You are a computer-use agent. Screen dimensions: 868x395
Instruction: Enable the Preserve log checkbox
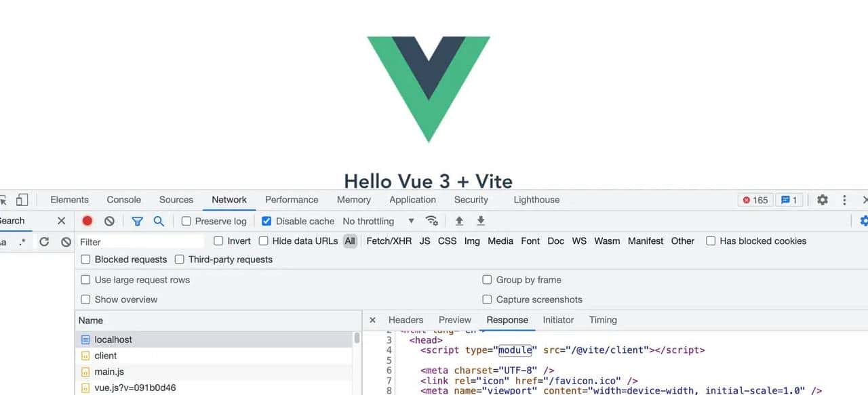pos(186,221)
